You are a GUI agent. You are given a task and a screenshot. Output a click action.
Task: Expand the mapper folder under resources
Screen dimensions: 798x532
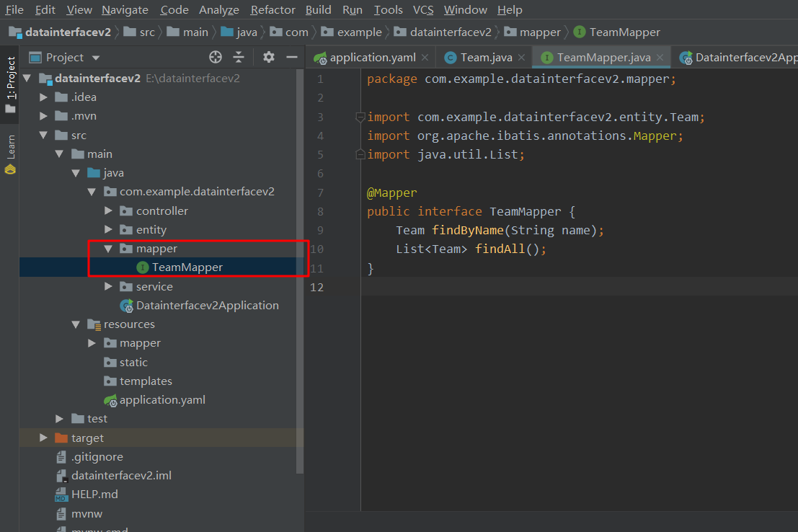(92, 343)
